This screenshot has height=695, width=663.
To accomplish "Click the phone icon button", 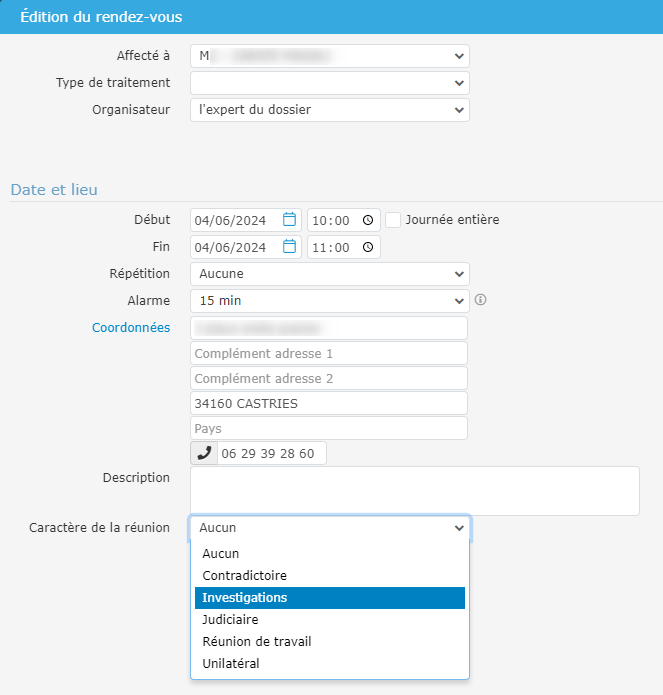I will [204, 453].
